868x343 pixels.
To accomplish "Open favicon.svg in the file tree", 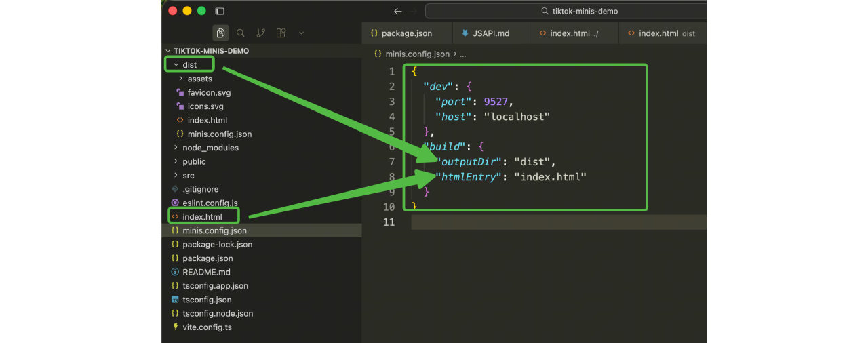I will click(209, 93).
